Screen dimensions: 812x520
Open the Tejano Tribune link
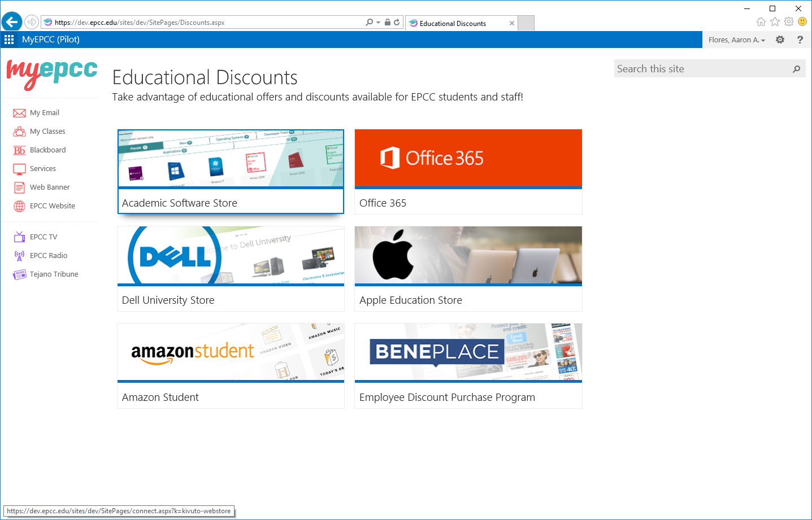pos(54,274)
